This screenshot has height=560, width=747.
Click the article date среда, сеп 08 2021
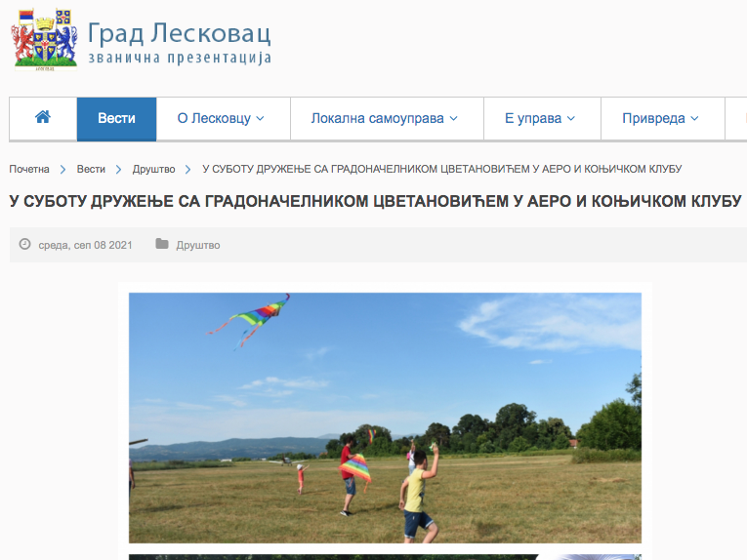(x=85, y=245)
